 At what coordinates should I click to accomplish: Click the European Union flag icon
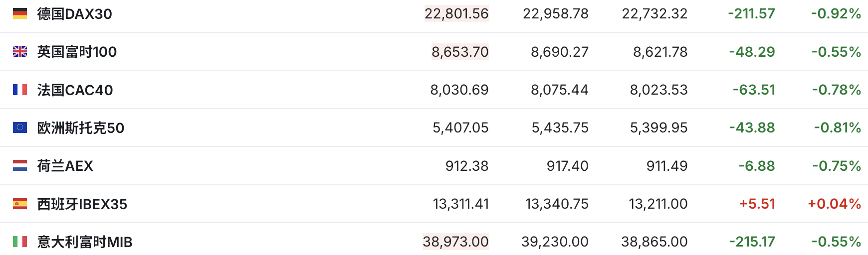[20, 127]
